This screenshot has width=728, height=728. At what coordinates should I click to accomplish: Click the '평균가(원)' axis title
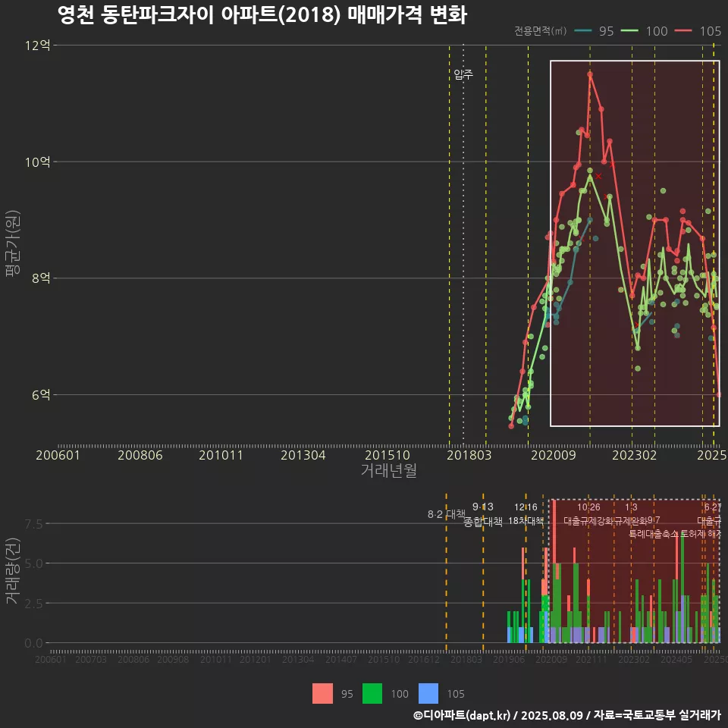click(13, 243)
